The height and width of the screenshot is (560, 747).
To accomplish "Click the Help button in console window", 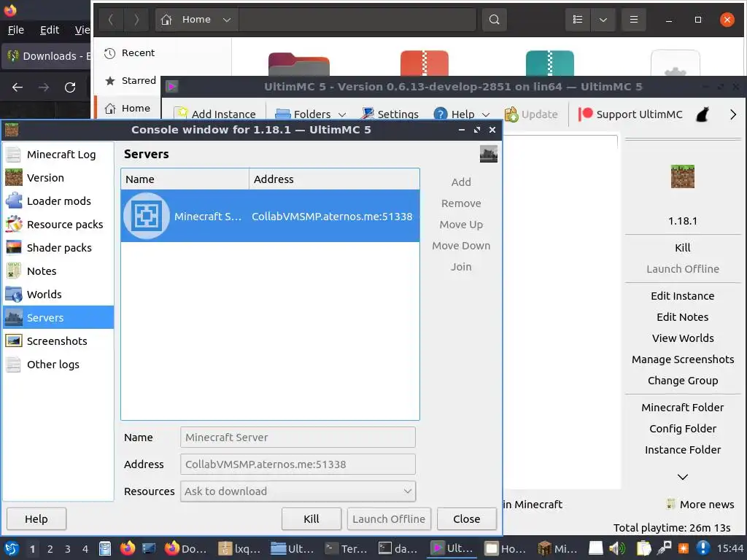I will pos(36,518).
